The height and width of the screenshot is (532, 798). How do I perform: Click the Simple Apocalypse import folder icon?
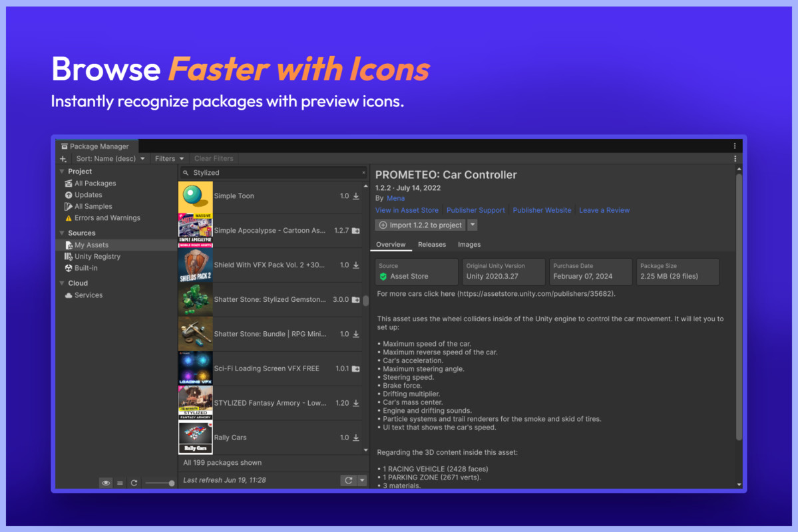(356, 231)
